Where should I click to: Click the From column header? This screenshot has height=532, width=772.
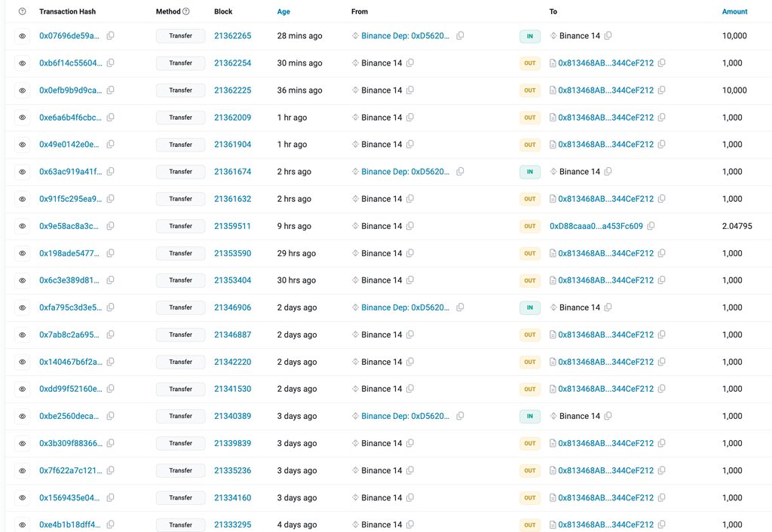point(360,11)
